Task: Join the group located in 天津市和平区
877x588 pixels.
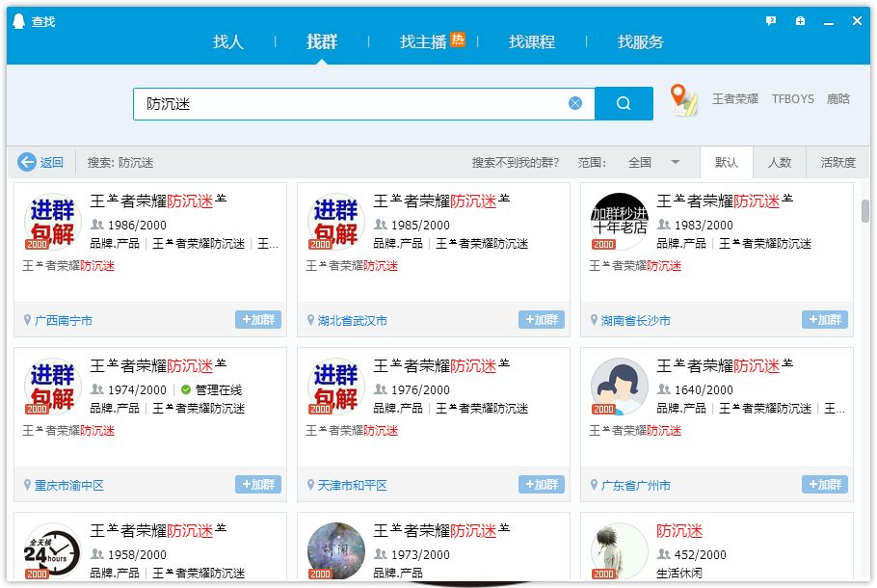Action: 542,485
